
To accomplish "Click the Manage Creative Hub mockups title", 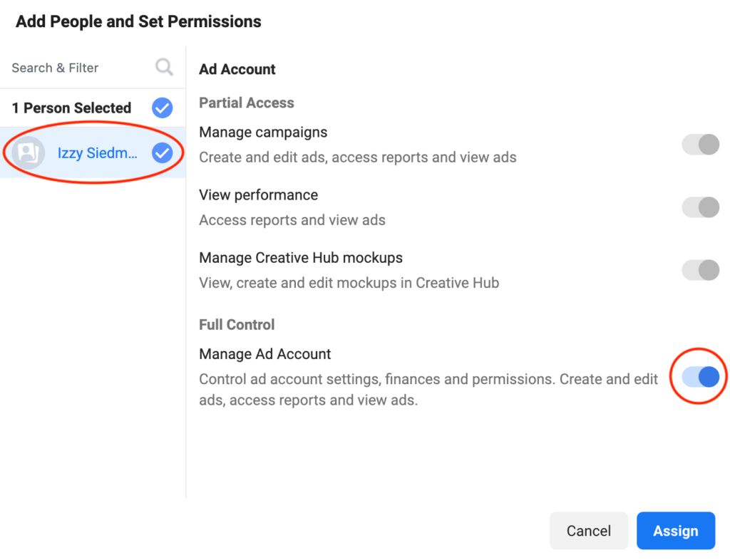I will click(x=301, y=258).
